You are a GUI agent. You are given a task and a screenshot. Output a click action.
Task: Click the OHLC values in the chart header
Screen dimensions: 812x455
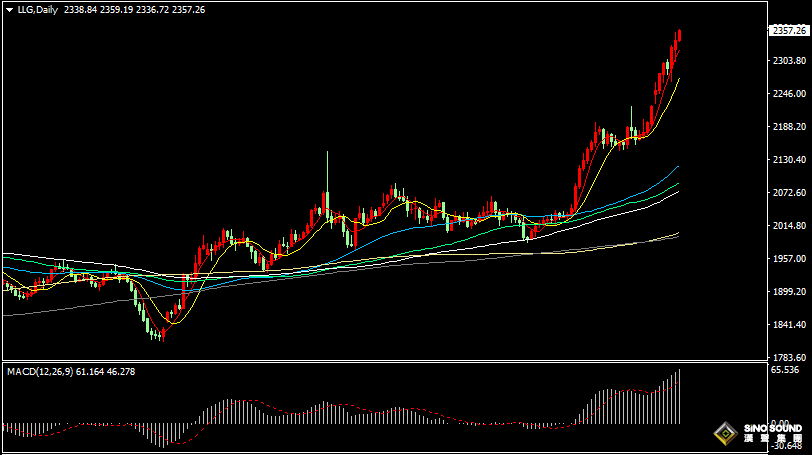(x=134, y=9)
